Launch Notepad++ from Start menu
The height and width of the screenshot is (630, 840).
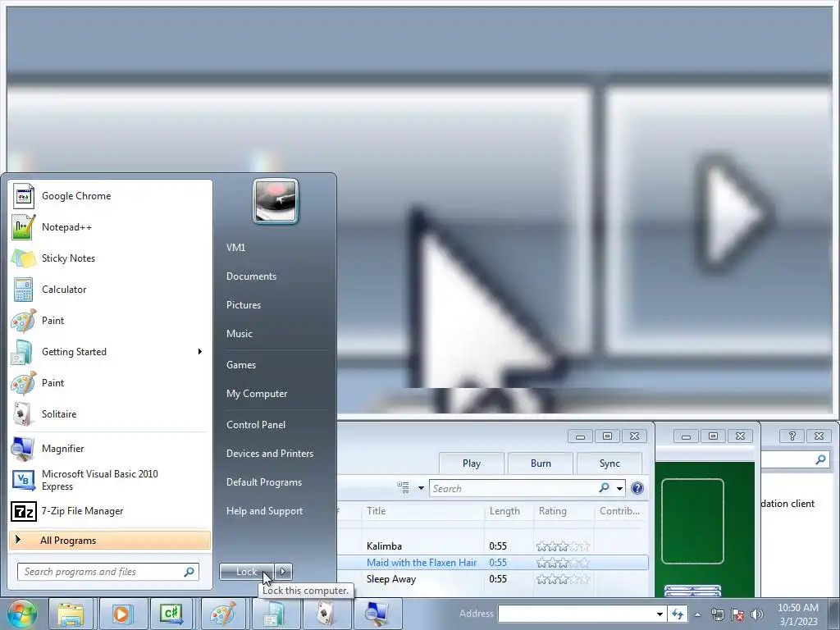(x=110, y=227)
